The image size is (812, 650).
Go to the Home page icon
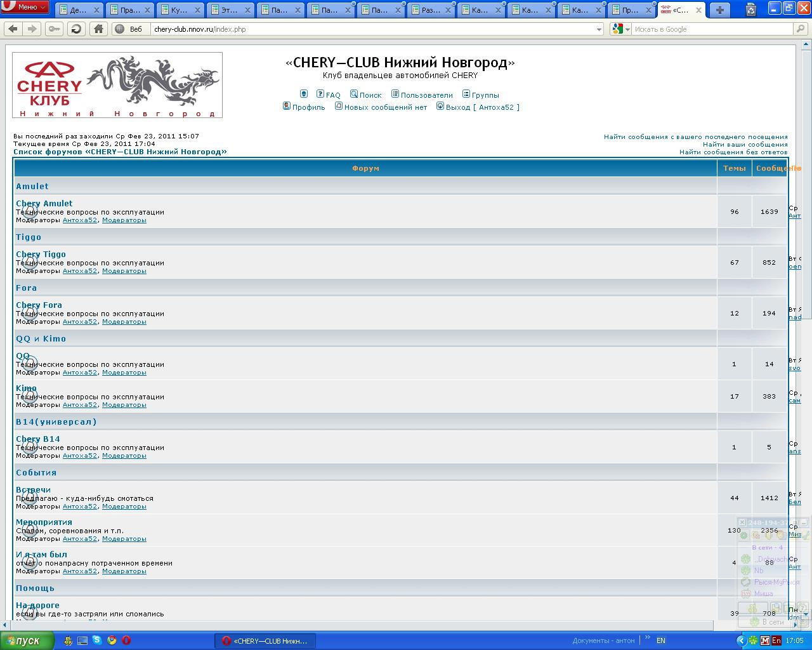point(98,29)
